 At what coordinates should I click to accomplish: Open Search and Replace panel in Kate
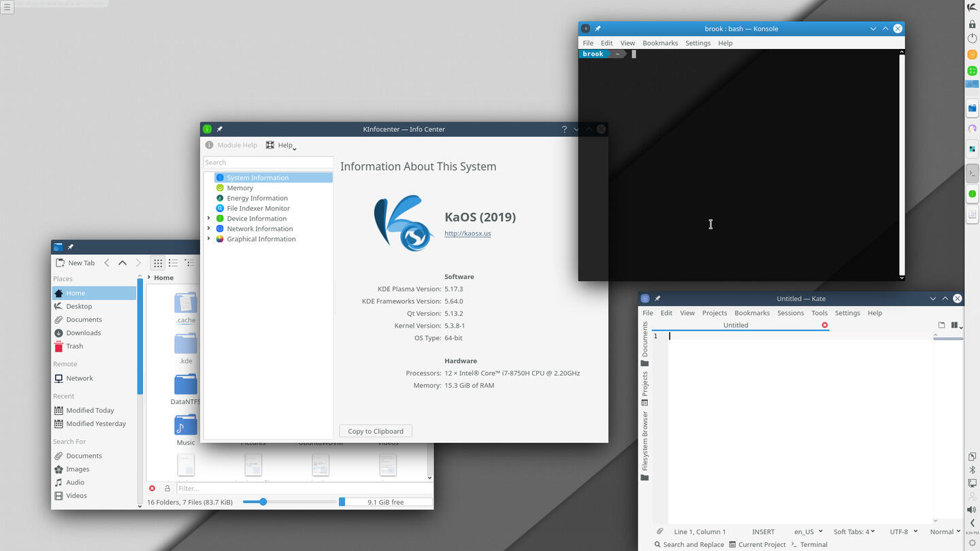(689, 544)
